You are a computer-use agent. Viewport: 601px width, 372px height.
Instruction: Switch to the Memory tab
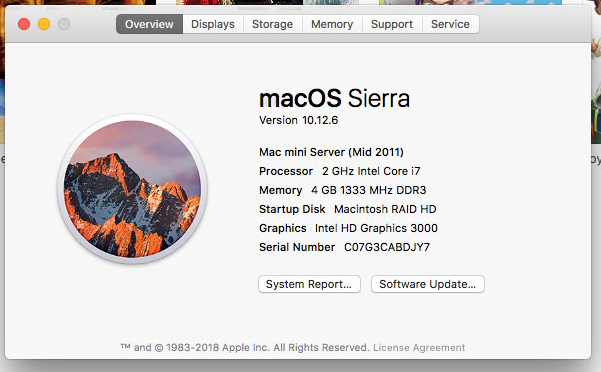point(332,24)
